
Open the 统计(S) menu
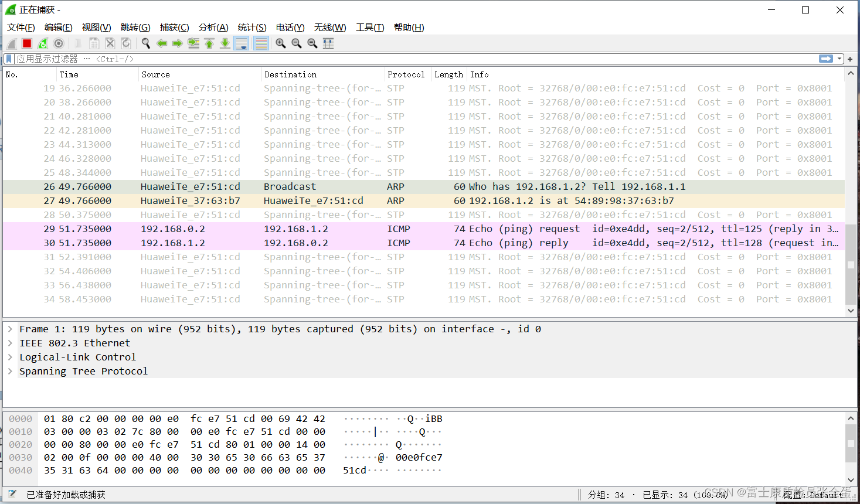[x=252, y=28]
